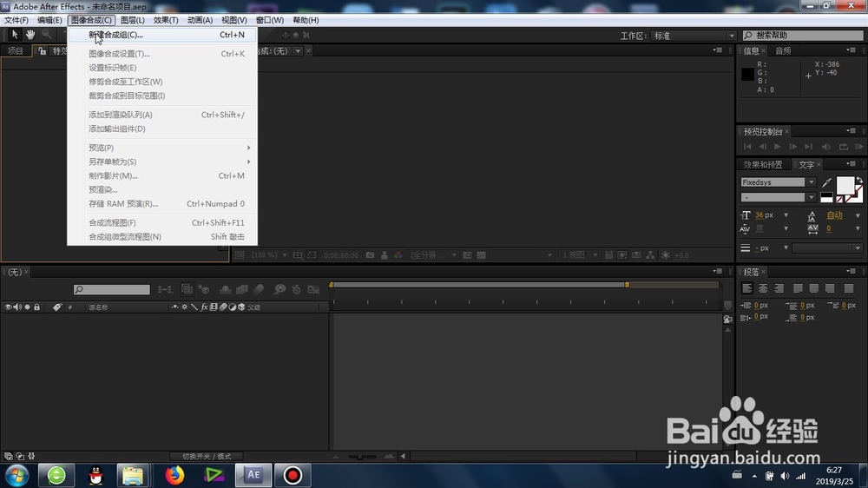Open the workspace 标准 dropdown
Viewport: 868px width, 488px height.
point(694,36)
